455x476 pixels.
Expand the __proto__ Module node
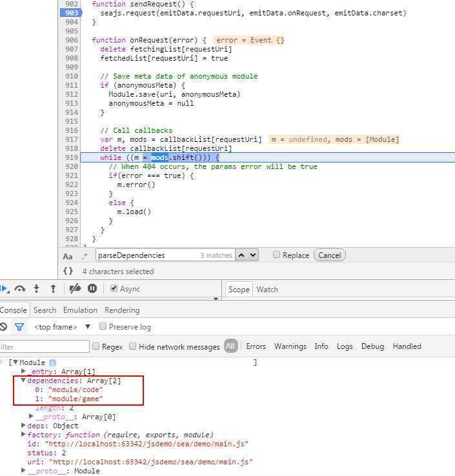click(x=23, y=470)
